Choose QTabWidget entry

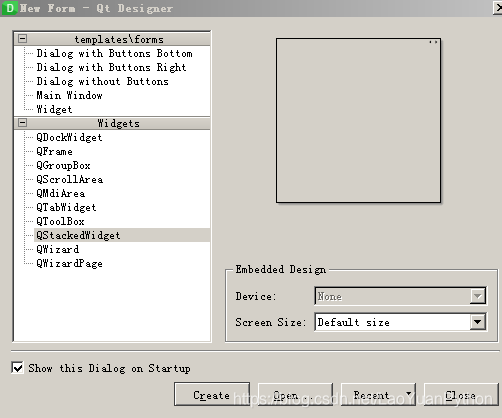66,207
